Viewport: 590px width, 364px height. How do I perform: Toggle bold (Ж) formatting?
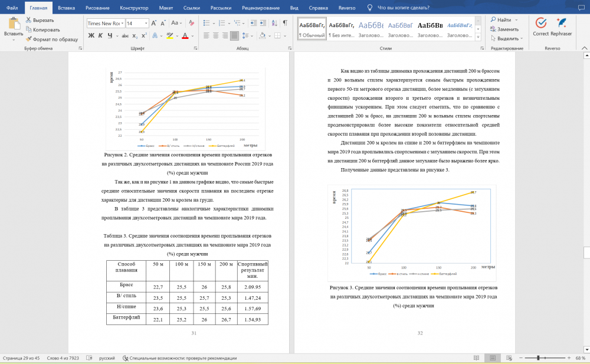[91, 36]
